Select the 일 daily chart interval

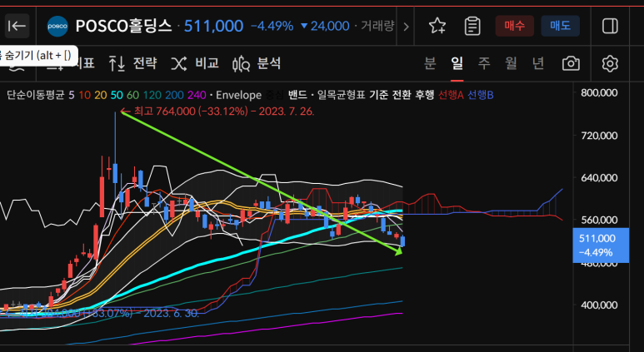(457, 63)
